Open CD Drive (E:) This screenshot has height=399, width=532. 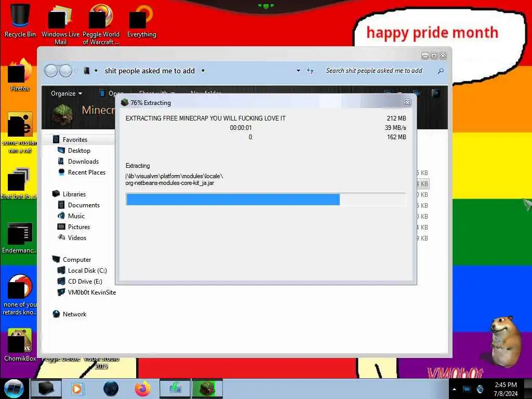click(x=85, y=281)
